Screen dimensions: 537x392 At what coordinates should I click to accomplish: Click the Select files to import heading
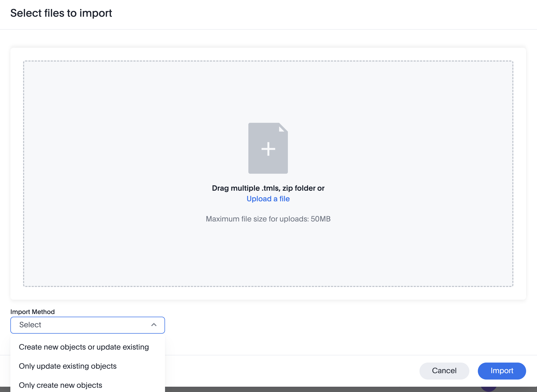tap(61, 13)
